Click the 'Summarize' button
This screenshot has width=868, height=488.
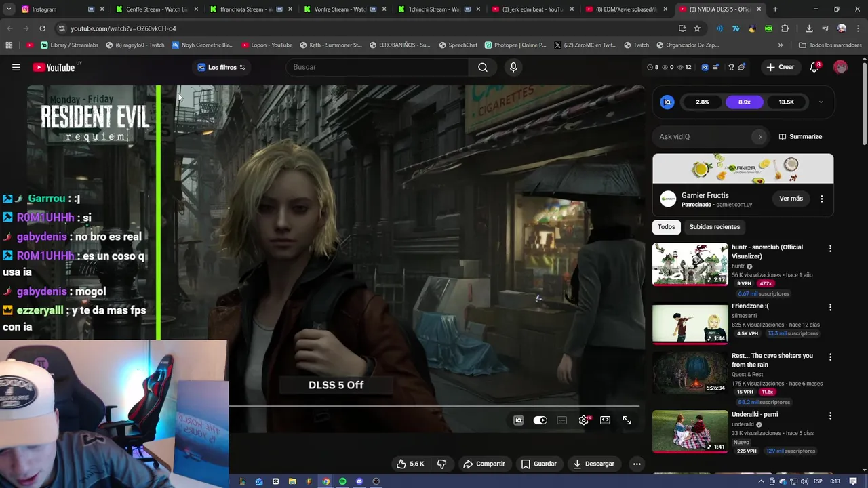800,136
